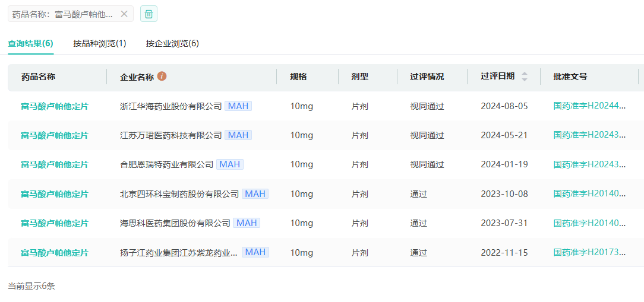The height and width of the screenshot is (302, 644).
Task: Remove the 药品名称 filter tag with X
Action: [124, 14]
